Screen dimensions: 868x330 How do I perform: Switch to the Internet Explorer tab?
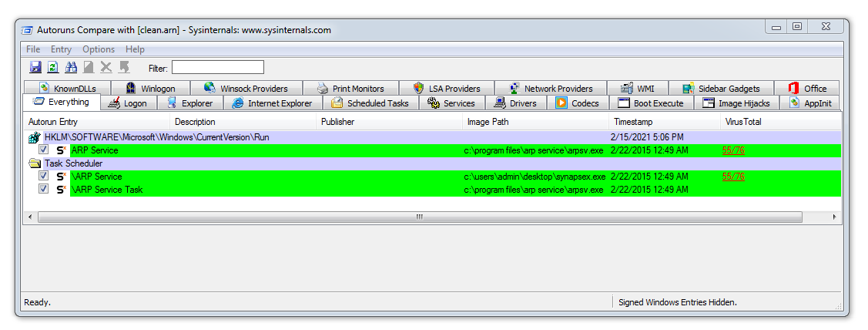pyautogui.click(x=273, y=103)
